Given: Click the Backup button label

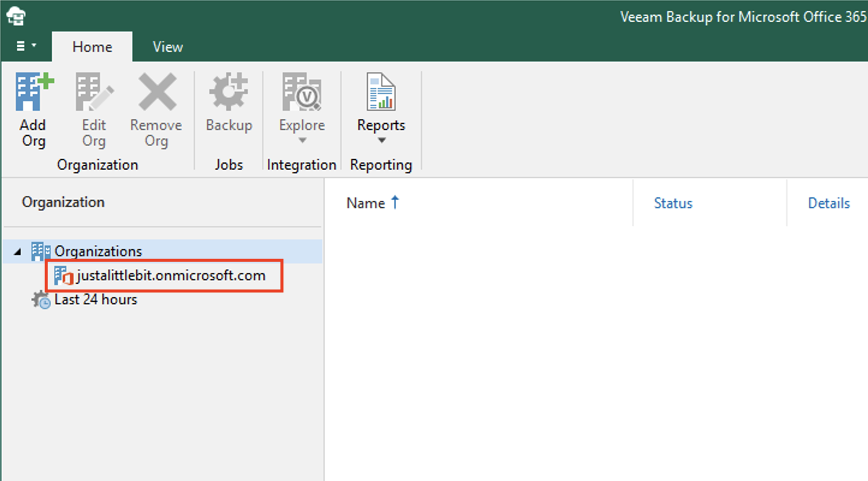Looking at the screenshot, I should tap(229, 125).
